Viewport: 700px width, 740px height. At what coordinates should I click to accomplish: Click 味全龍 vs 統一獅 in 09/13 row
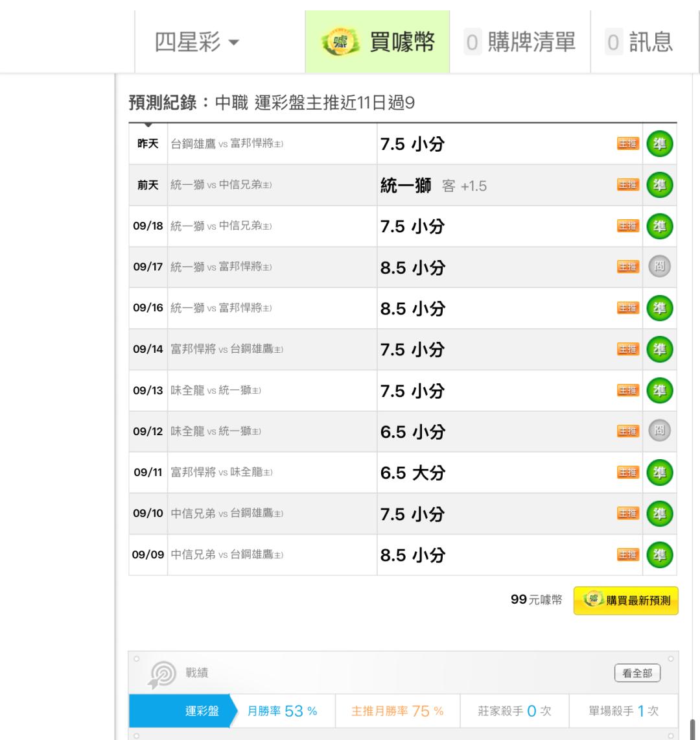pyautogui.click(x=216, y=390)
